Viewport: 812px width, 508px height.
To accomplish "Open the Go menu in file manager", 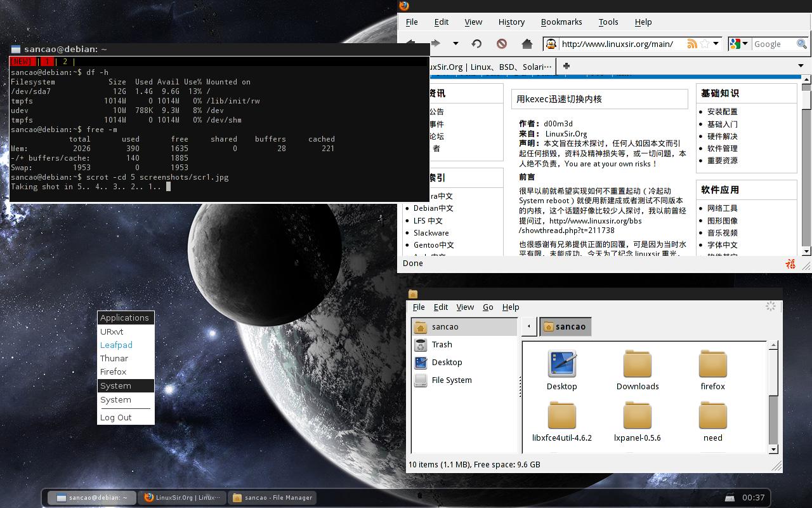I will coord(488,307).
